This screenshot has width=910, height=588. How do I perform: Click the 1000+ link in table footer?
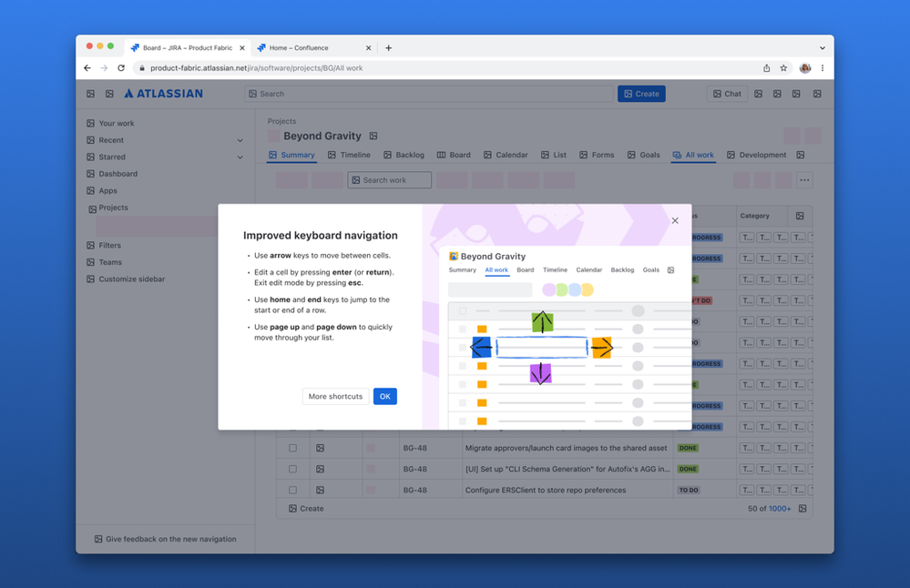pos(780,509)
